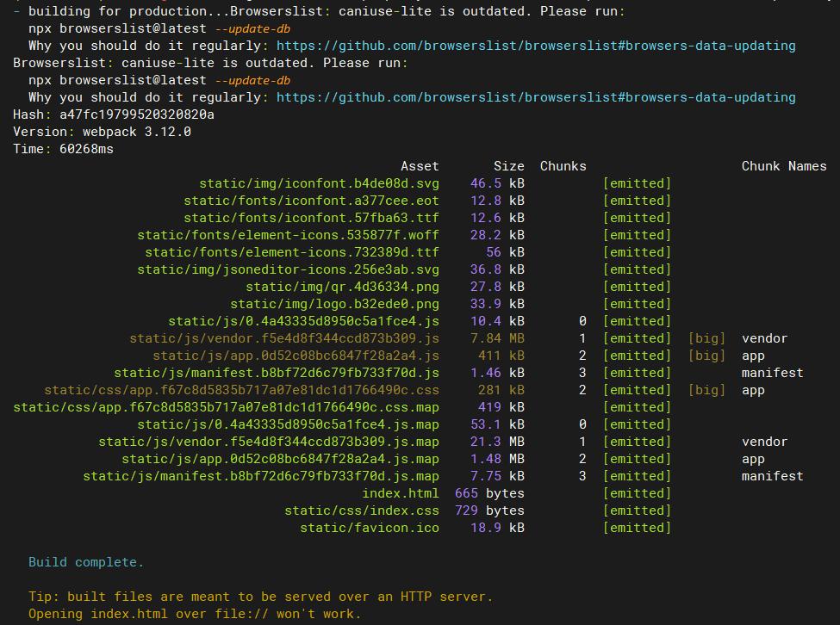The width and height of the screenshot is (840, 625).
Task: Click [emitted] on the favicon.ico row
Action: [637, 528]
